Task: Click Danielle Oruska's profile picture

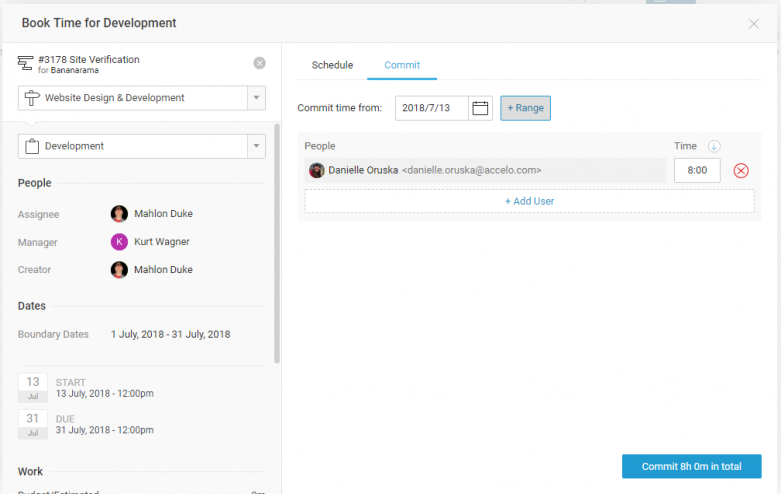Action: [x=316, y=171]
